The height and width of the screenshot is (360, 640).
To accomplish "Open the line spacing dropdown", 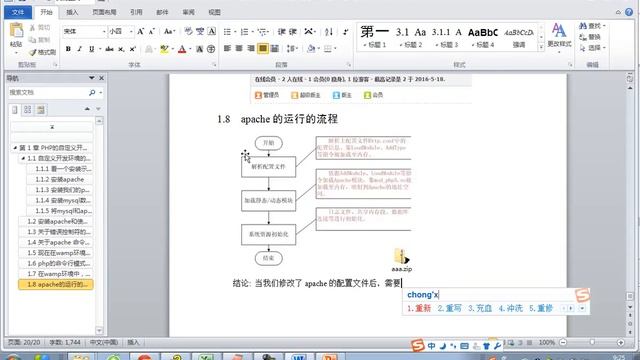I will [x=292, y=49].
